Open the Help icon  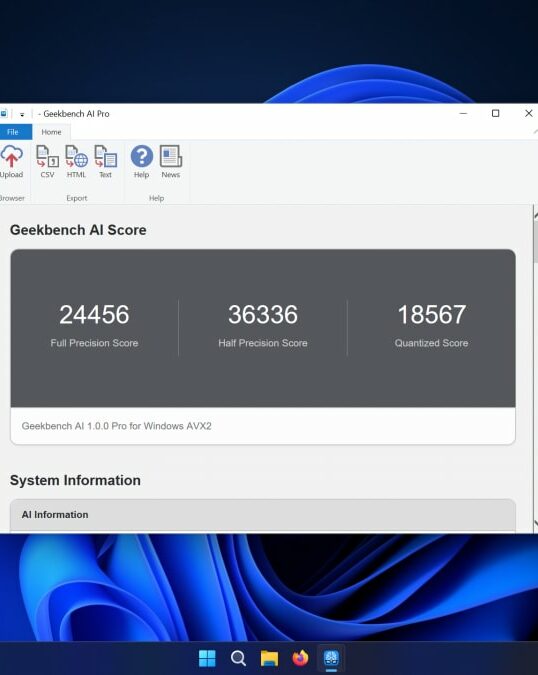[142, 162]
